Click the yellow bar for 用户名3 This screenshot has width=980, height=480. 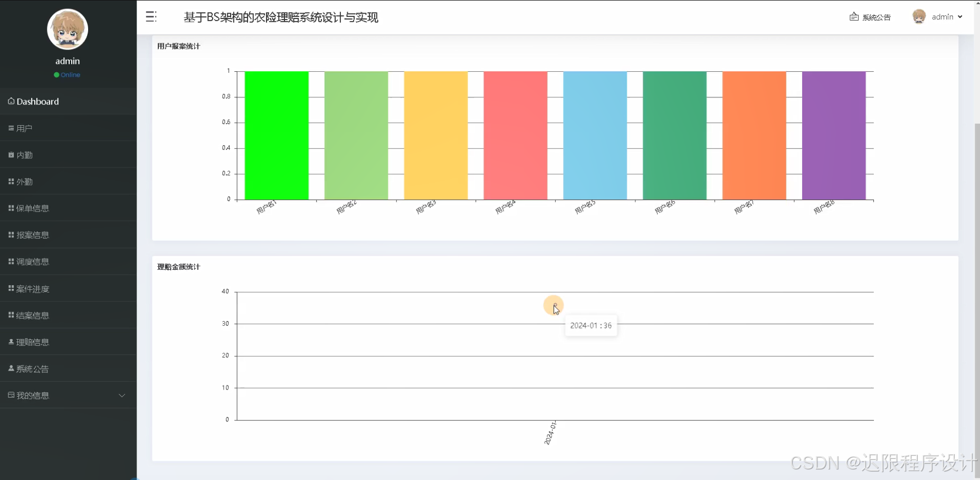point(436,136)
